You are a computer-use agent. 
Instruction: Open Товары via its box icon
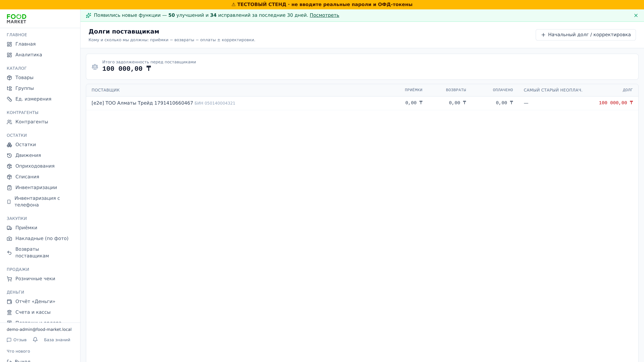(x=10, y=78)
